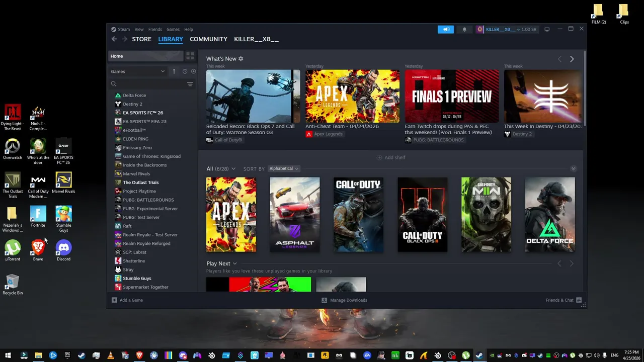Click the Steam back navigation arrow

click(114, 39)
